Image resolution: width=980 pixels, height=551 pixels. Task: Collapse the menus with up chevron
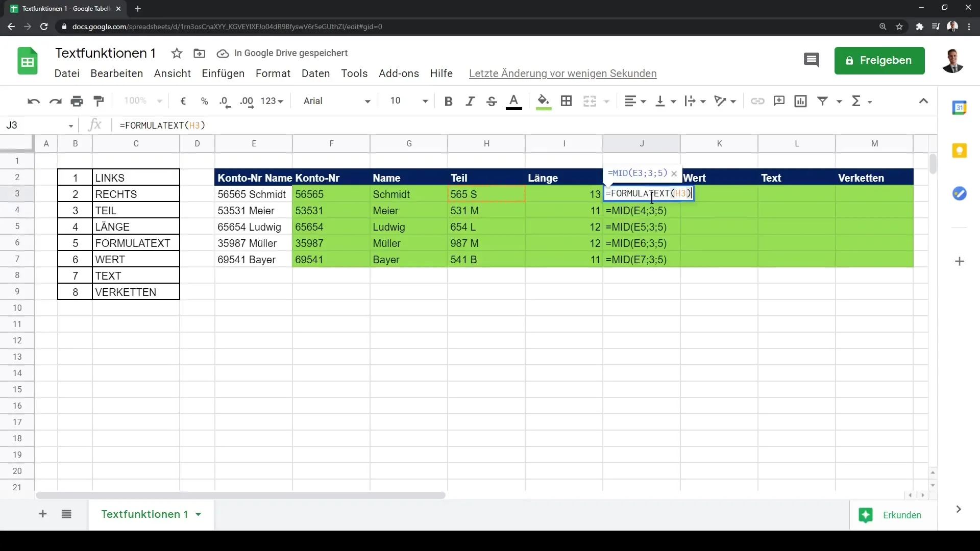coord(923,101)
